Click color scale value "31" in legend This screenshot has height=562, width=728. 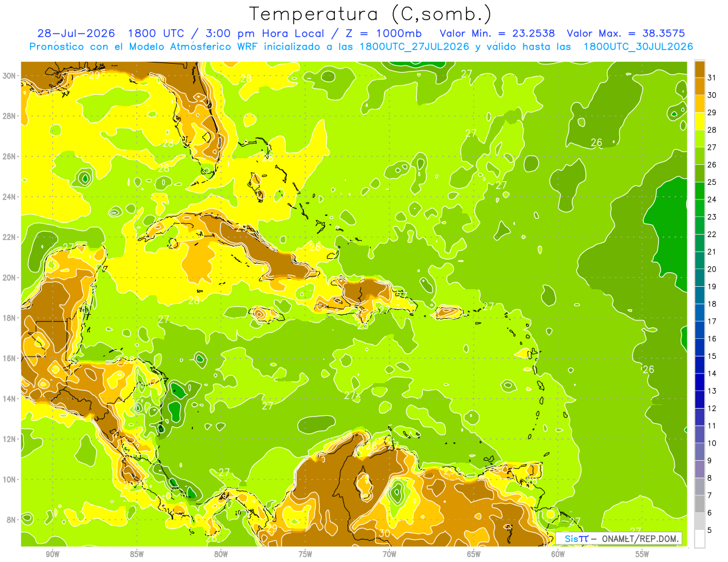point(712,78)
